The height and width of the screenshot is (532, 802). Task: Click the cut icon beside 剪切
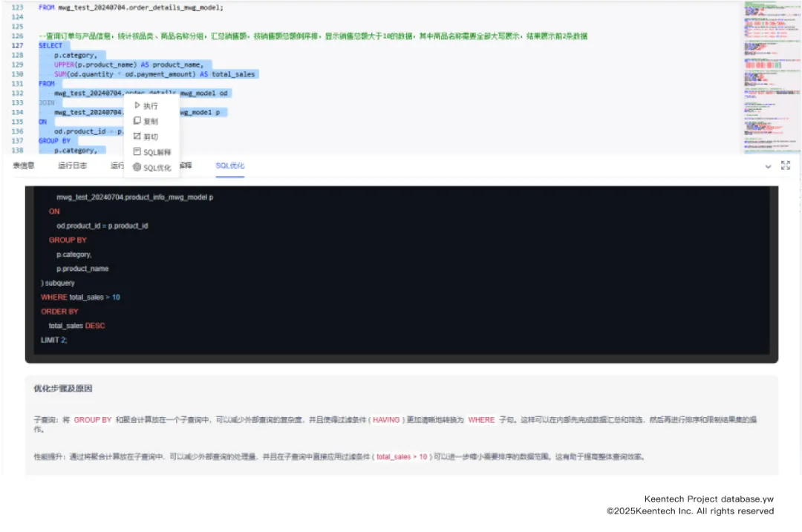pyautogui.click(x=137, y=137)
